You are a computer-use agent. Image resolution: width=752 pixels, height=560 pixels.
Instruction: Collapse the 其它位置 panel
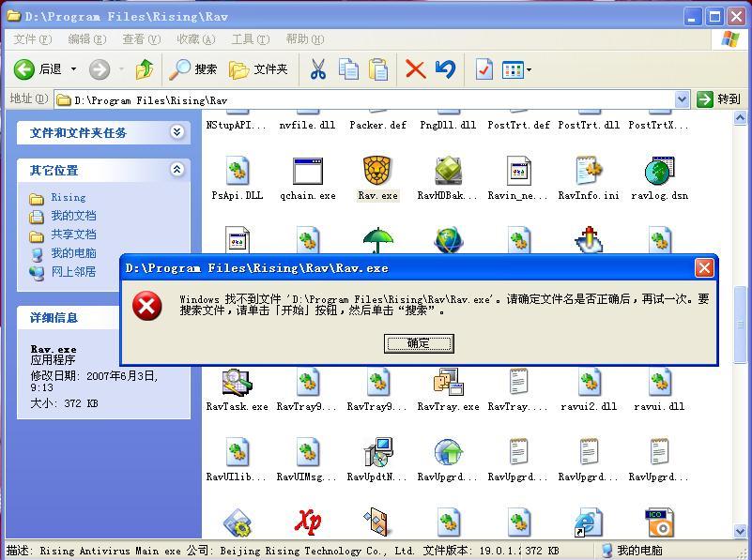(x=177, y=169)
